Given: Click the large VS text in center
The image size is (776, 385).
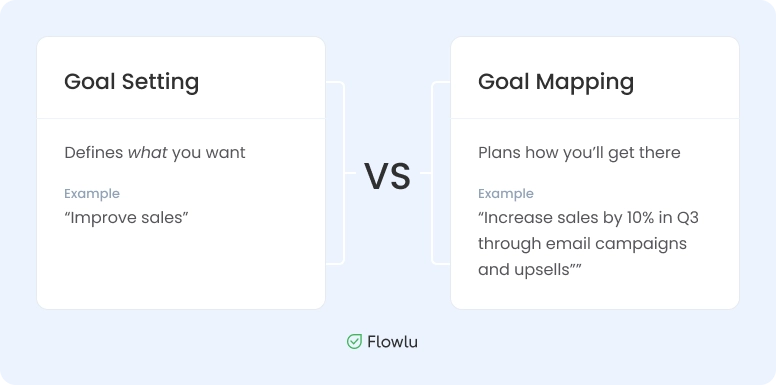Looking at the screenshot, I should tap(388, 176).
